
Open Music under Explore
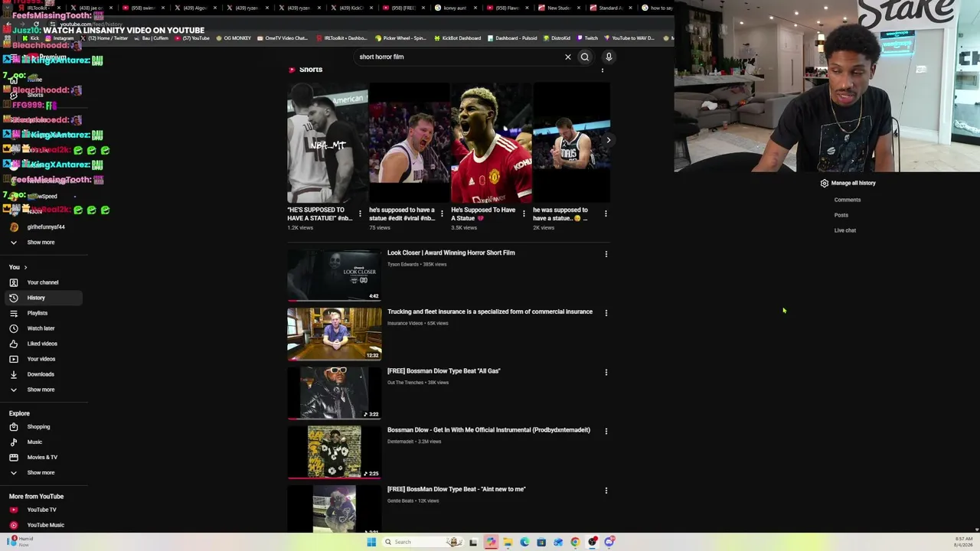[x=42, y=442]
